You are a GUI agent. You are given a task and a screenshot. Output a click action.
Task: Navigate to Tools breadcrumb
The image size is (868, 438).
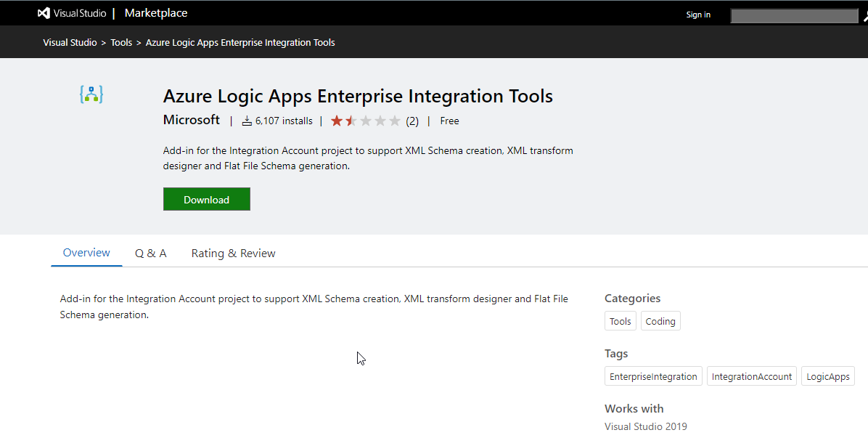coord(121,42)
